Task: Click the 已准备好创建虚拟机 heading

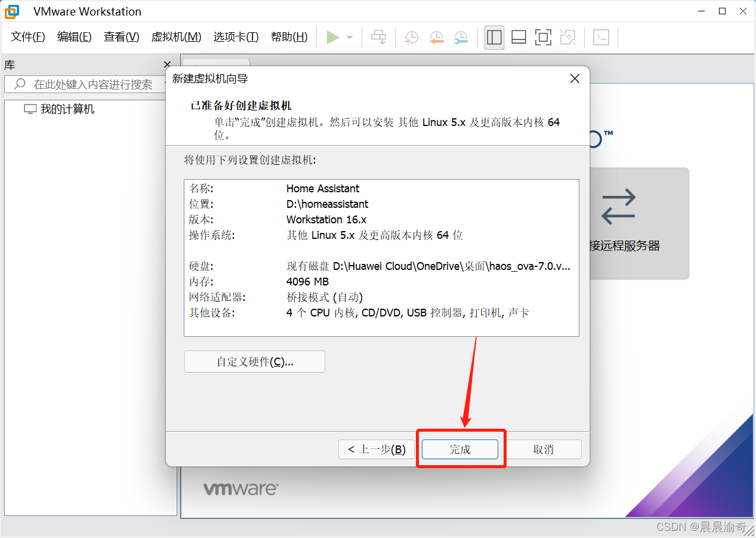Action: pyautogui.click(x=241, y=106)
